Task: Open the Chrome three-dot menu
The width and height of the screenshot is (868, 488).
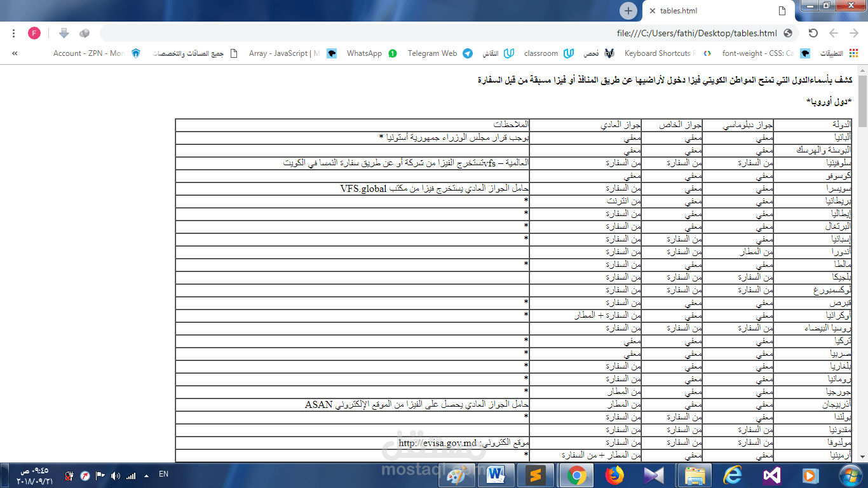Action: pos(13,33)
